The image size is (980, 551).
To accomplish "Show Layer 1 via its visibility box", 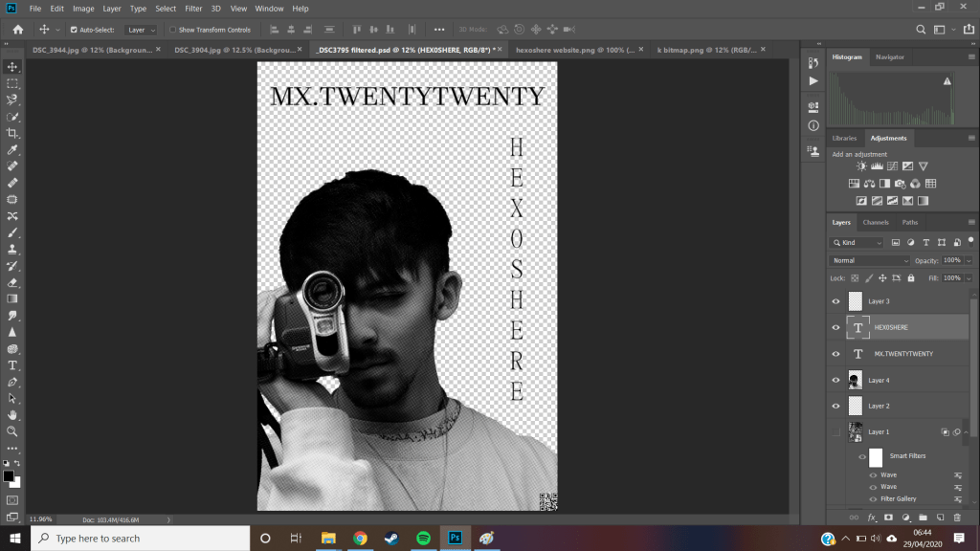I will [x=835, y=432].
